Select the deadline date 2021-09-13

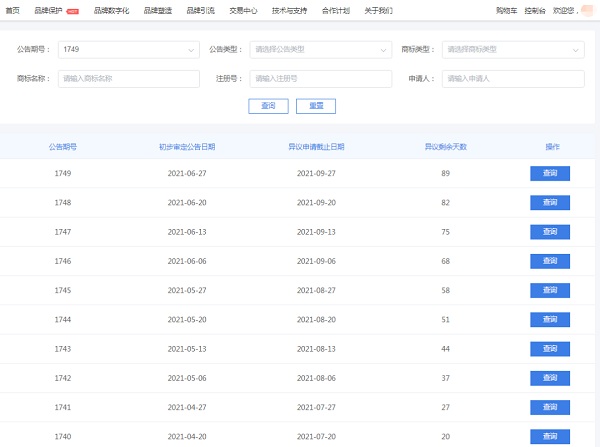[x=316, y=232]
